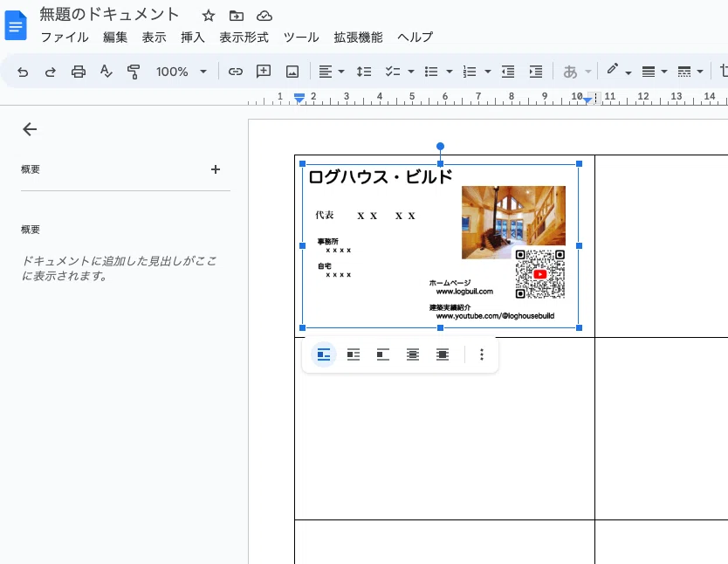
Task: Open the 表示形式 menu
Action: (244, 38)
